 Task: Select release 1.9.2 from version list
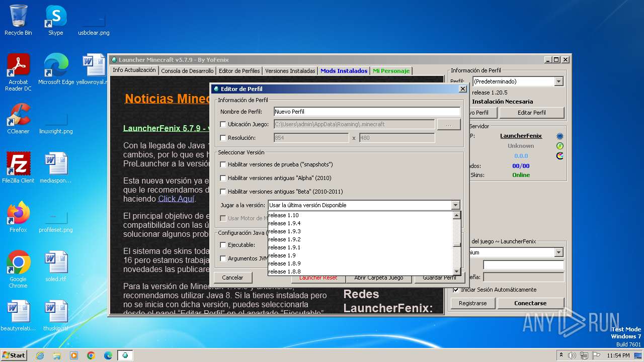pos(360,239)
